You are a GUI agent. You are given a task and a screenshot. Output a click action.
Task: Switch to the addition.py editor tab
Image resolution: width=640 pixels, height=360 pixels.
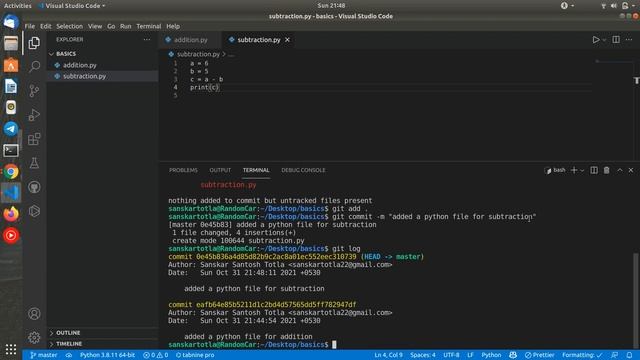tap(191, 40)
